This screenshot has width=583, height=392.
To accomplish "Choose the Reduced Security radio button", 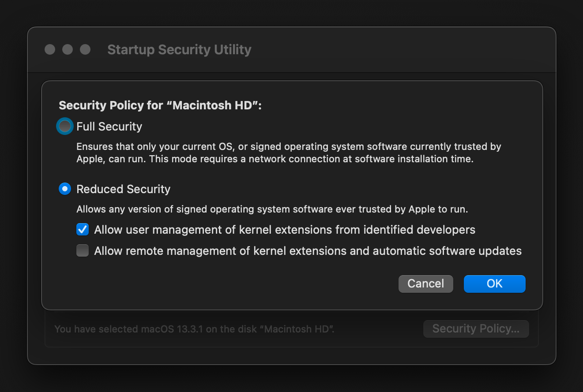I will pos(65,189).
